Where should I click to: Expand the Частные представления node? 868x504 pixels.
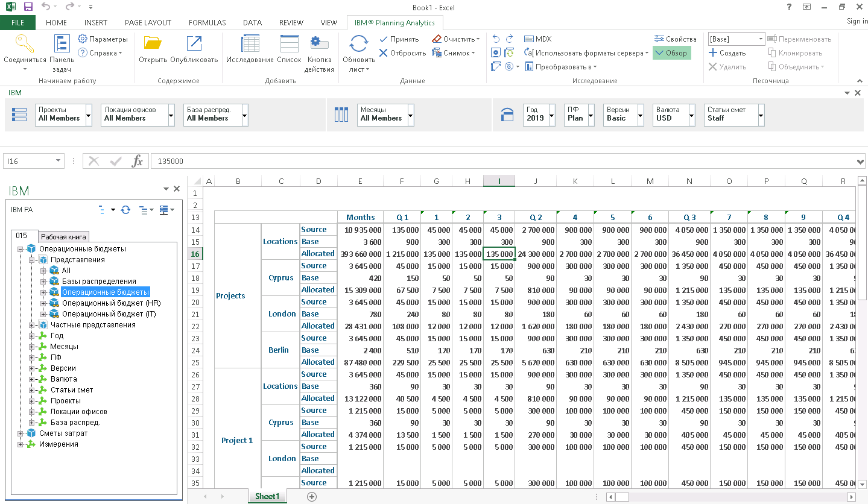(x=32, y=325)
